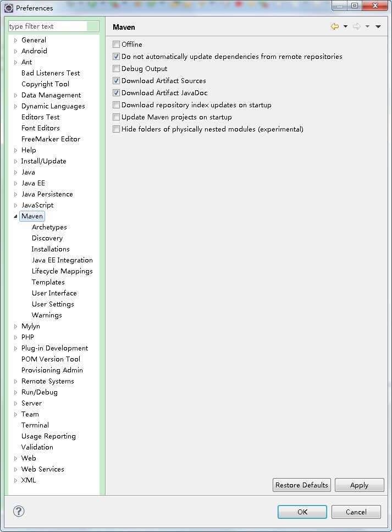Collapse the Maven tree node
This screenshot has width=392, height=532.
15,216
